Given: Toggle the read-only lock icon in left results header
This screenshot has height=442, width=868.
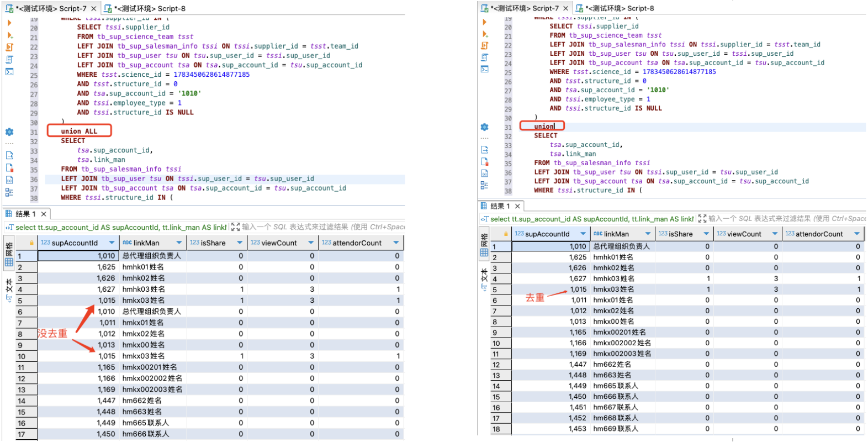Looking at the screenshot, I should 31,243.
